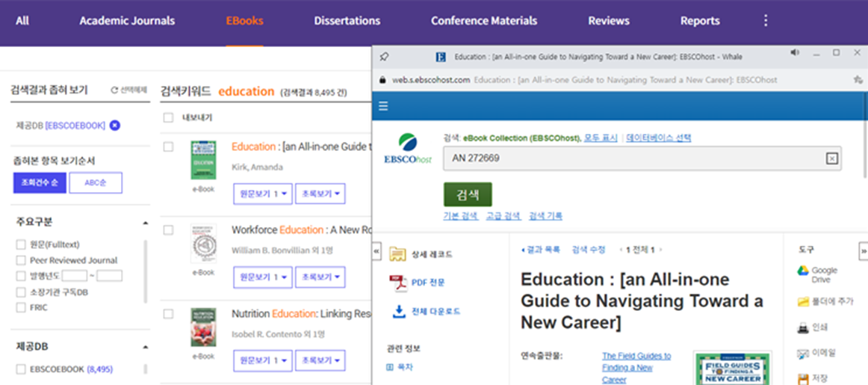The height and width of the screenshot is (385, 868).
Task: Open the three-dot more categories menu
Action: click(766, 20)
